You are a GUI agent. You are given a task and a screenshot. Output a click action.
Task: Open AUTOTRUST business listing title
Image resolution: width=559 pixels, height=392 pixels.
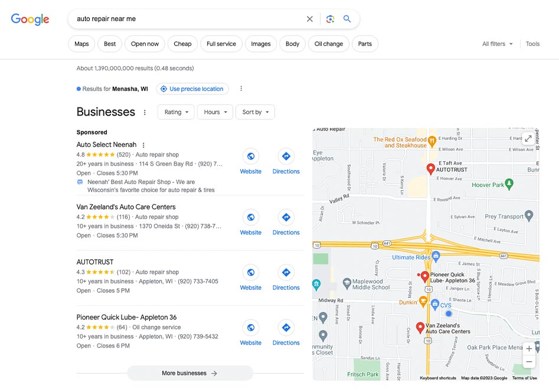[x=95, y=262]
